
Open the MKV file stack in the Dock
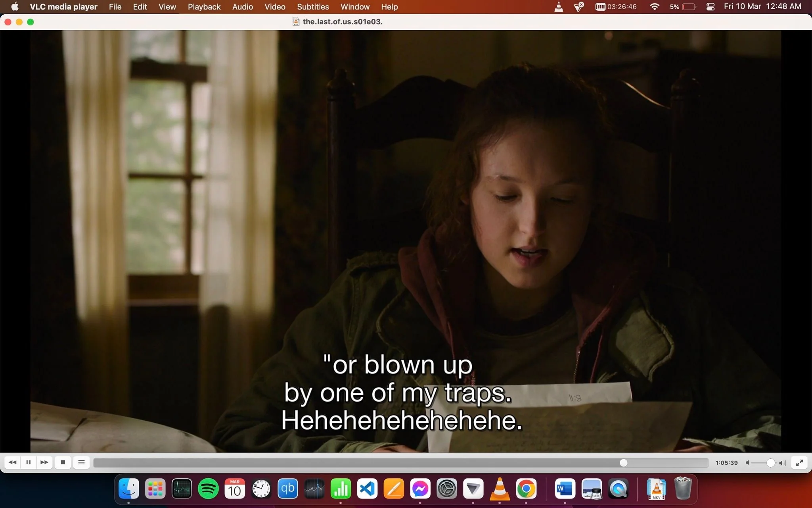657,489
